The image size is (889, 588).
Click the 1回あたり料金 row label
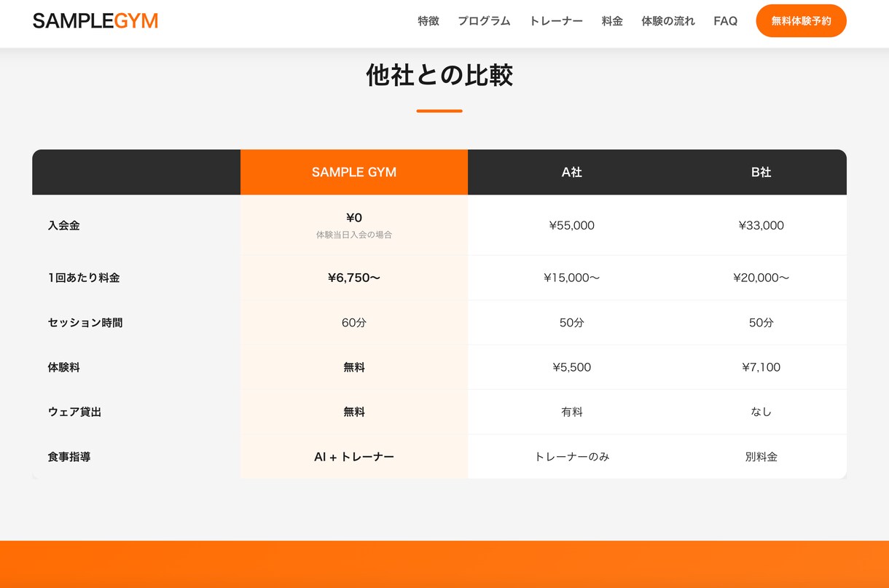tap(84, 278)
